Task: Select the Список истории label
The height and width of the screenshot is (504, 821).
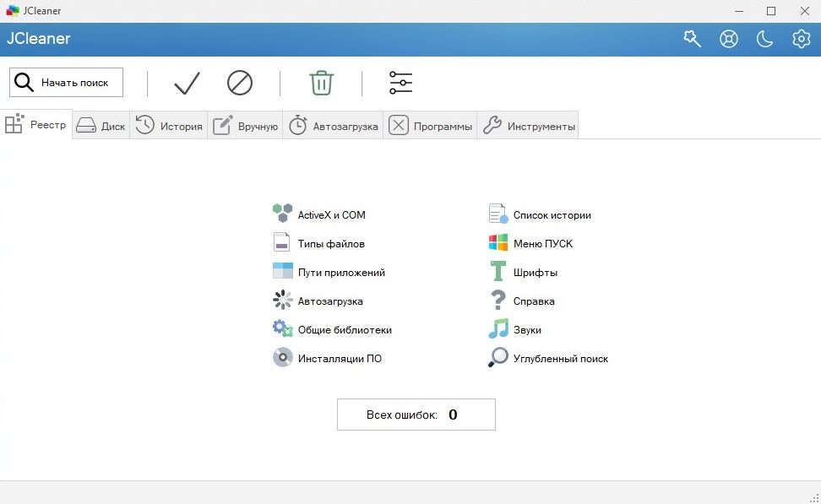Action: (552, 215)
